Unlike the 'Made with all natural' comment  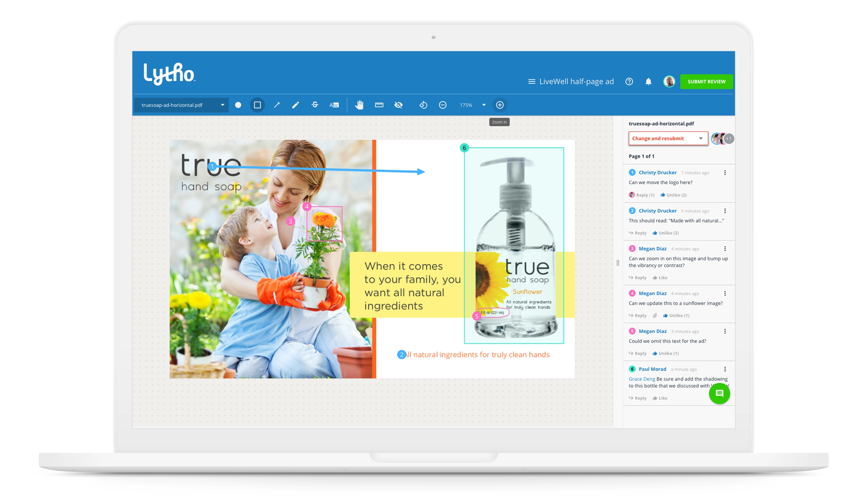click(666, 233)
